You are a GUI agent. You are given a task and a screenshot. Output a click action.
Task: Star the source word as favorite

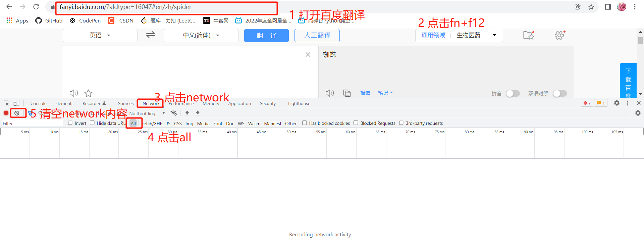[88, 93]
